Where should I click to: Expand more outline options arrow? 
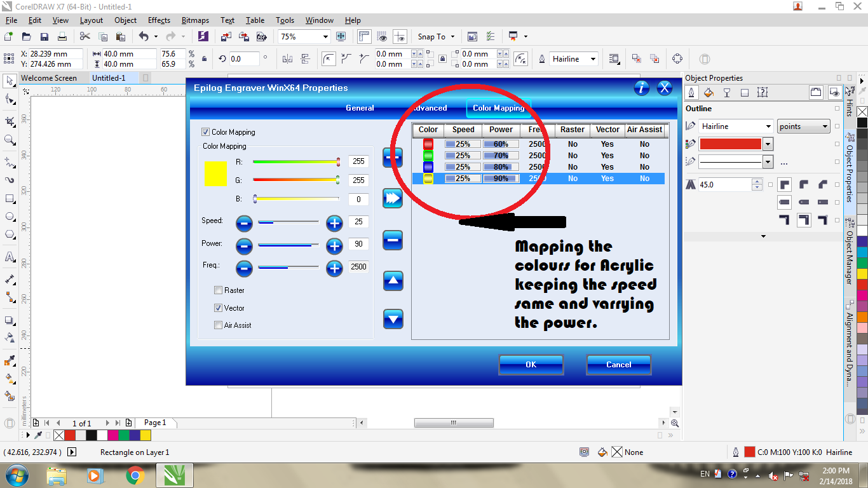[x=764, y=236]
